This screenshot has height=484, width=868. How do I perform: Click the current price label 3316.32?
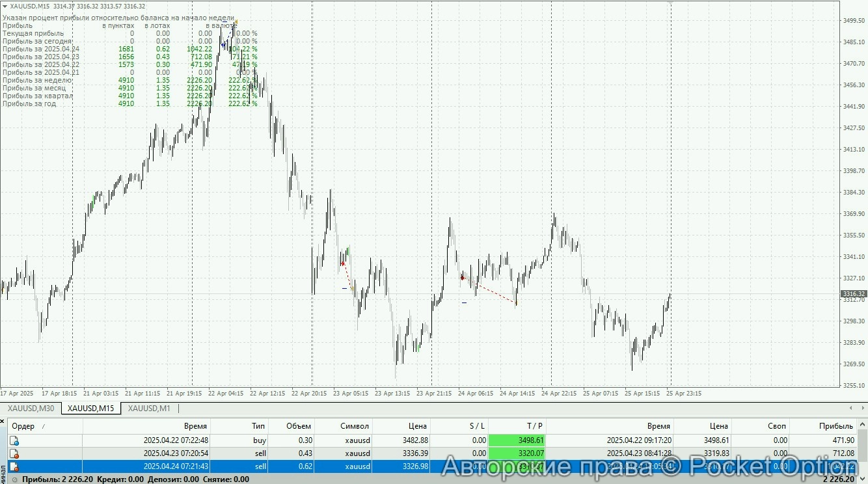click(x=853, y=294)
